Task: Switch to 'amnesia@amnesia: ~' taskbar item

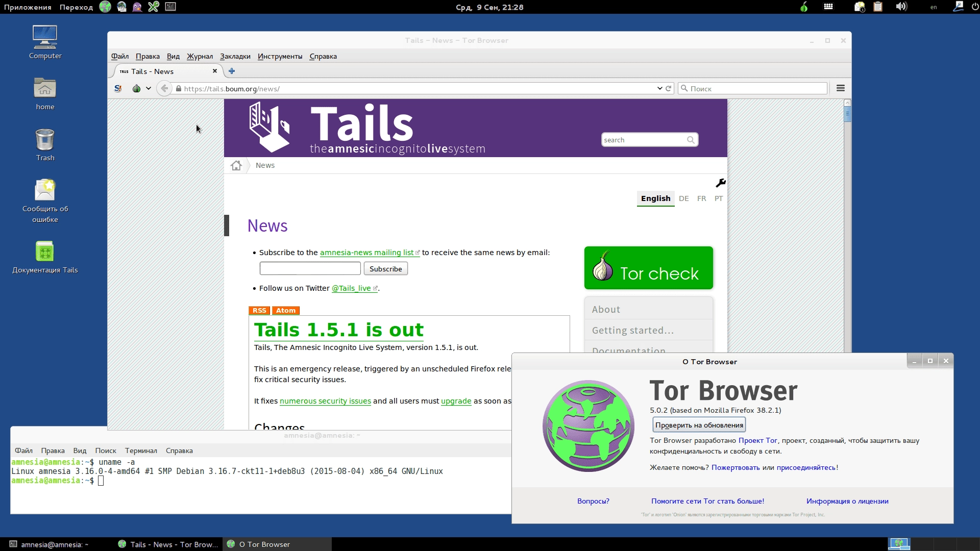Action: [x=54, y=544]
